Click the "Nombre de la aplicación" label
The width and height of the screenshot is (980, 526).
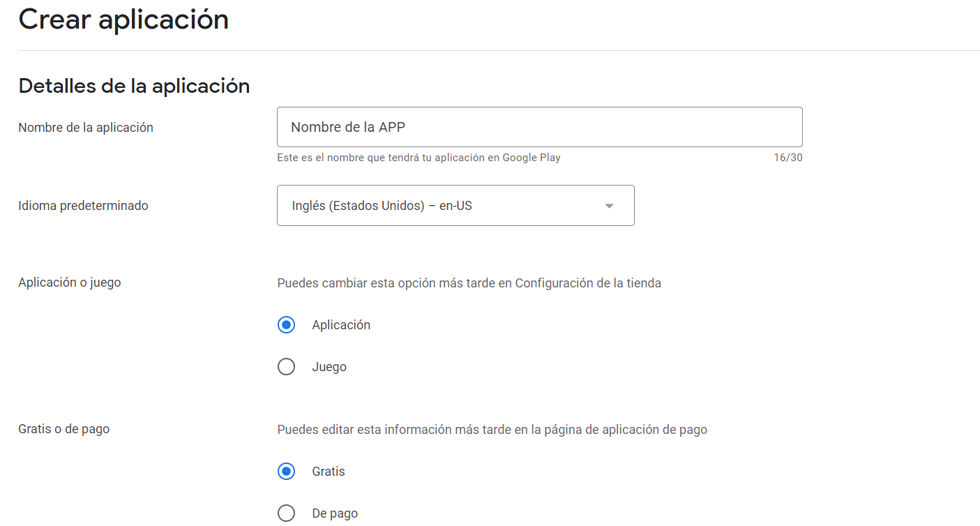pos(86,127)
